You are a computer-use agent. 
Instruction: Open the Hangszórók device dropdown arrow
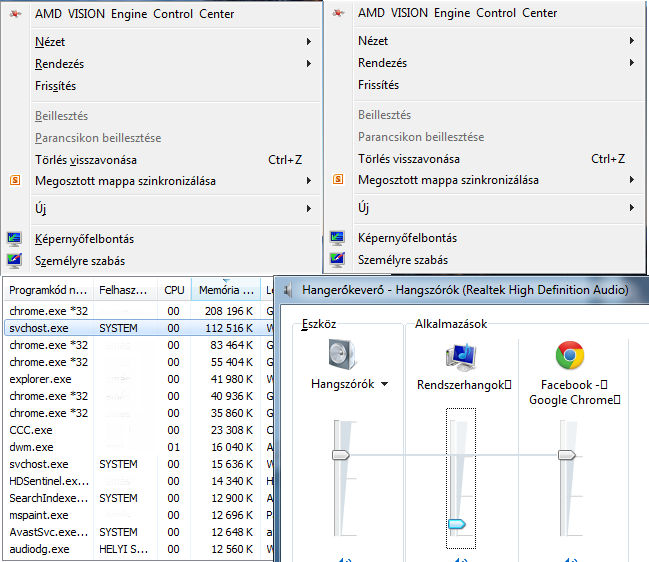[x=385, y=384]
